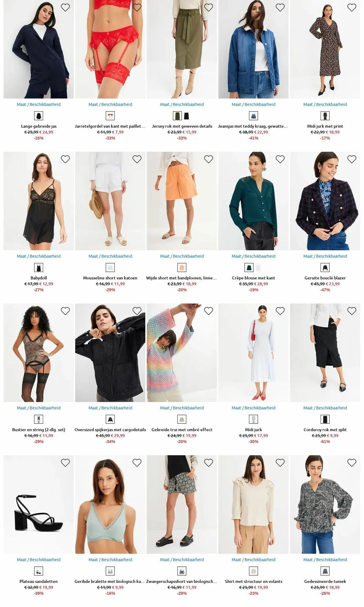Toggle favorite heart on Crêpe blouse met kant
The width and height of the screenshot is (364, 607).
pos(280,159)
